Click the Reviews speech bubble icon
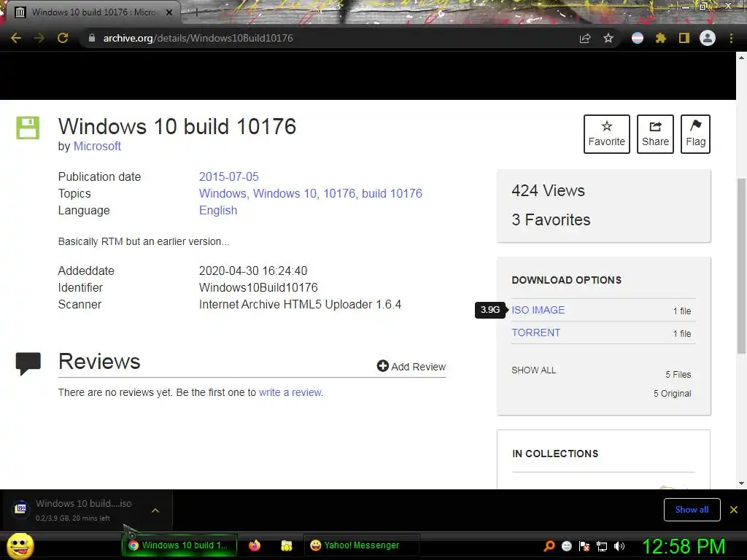747x560 pixels. pos(28,363)
